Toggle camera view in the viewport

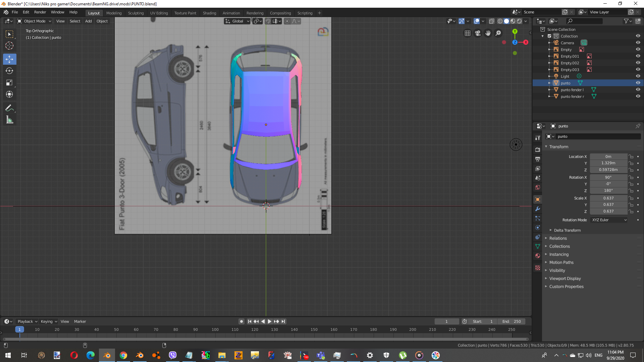[x=478, y=33]
